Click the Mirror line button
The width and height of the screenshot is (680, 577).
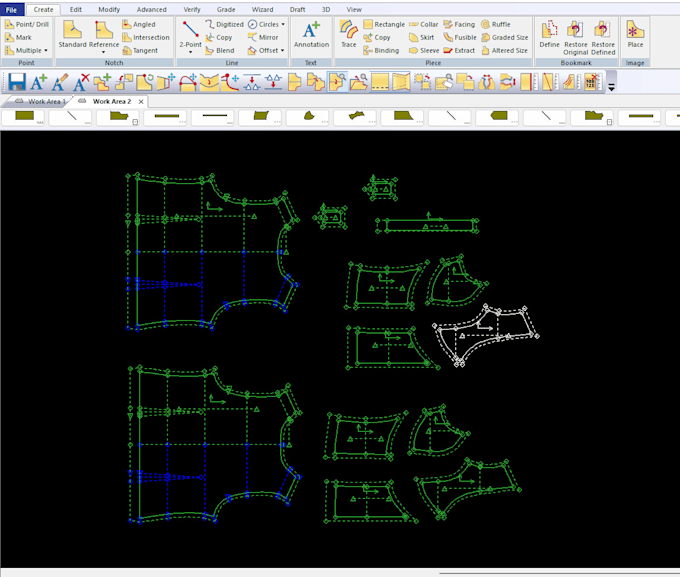point(263,37)
